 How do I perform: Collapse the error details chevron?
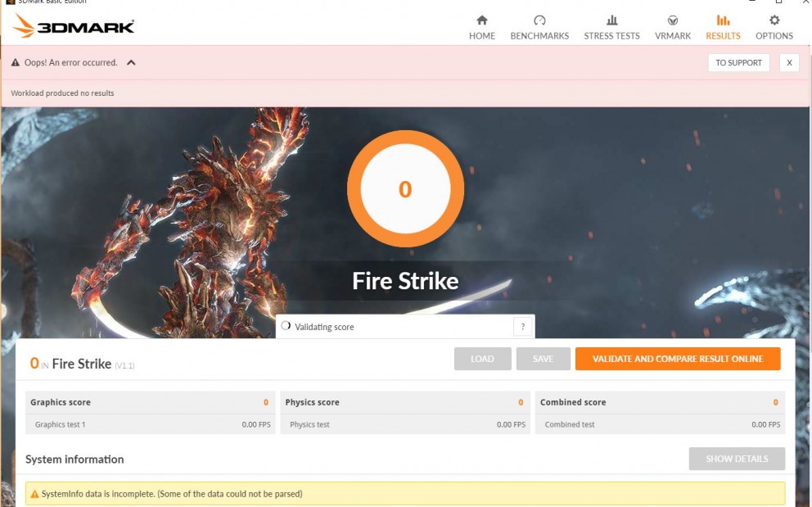(x=131, y=63)
